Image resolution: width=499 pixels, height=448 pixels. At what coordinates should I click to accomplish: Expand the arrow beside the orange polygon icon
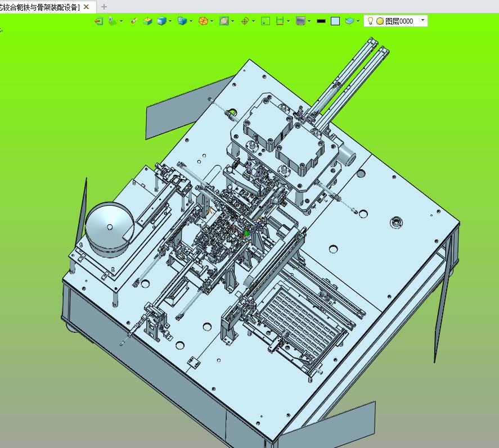[x=212, y=21]
